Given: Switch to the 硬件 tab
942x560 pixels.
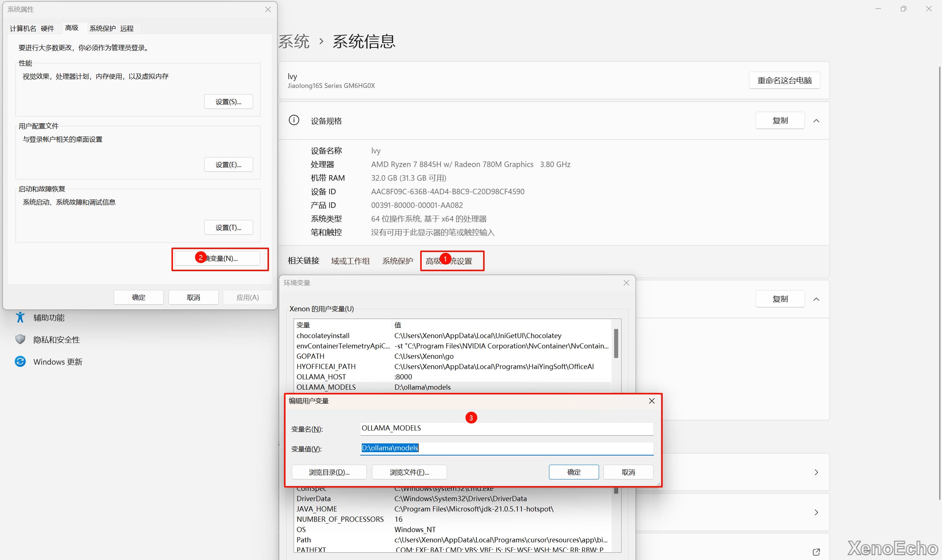Looking at the screenshot, I should tap(47, 28).
